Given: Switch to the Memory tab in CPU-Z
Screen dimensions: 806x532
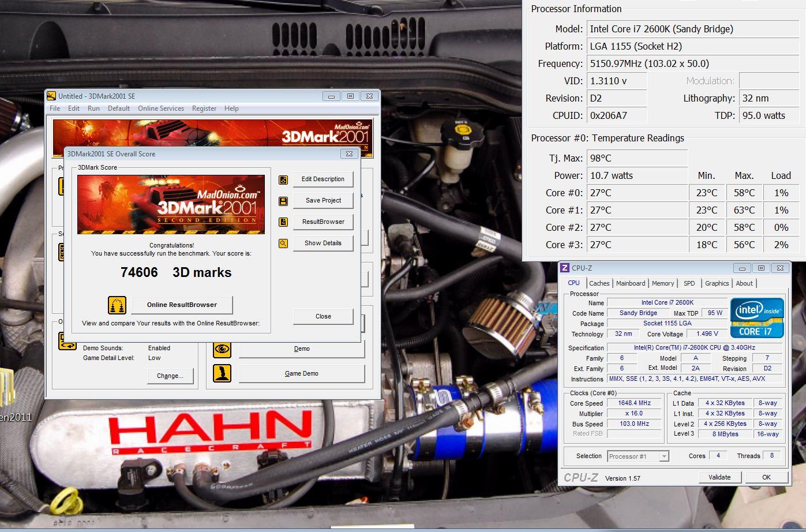Looking at the screenshot, I should point(662,283).
